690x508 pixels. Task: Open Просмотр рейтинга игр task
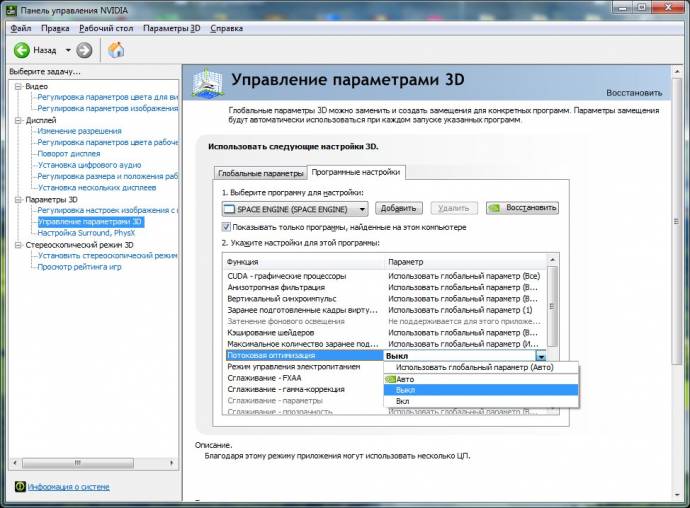[79, 267]
